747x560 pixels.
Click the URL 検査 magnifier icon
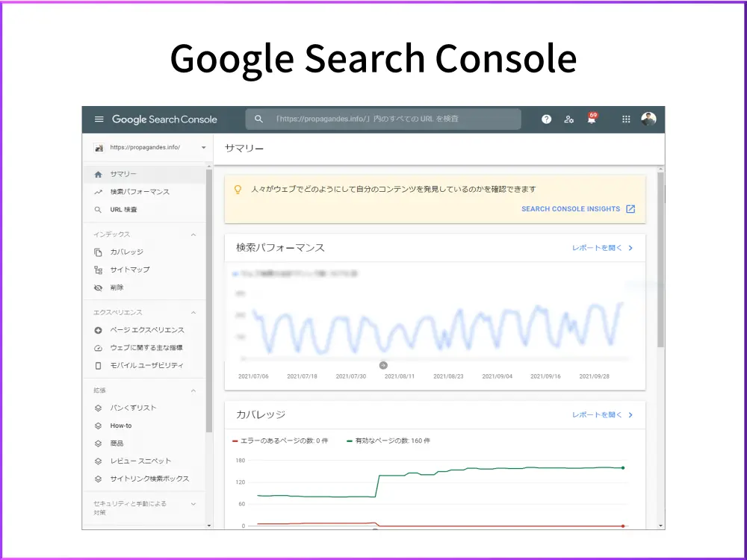click(99, 210)
